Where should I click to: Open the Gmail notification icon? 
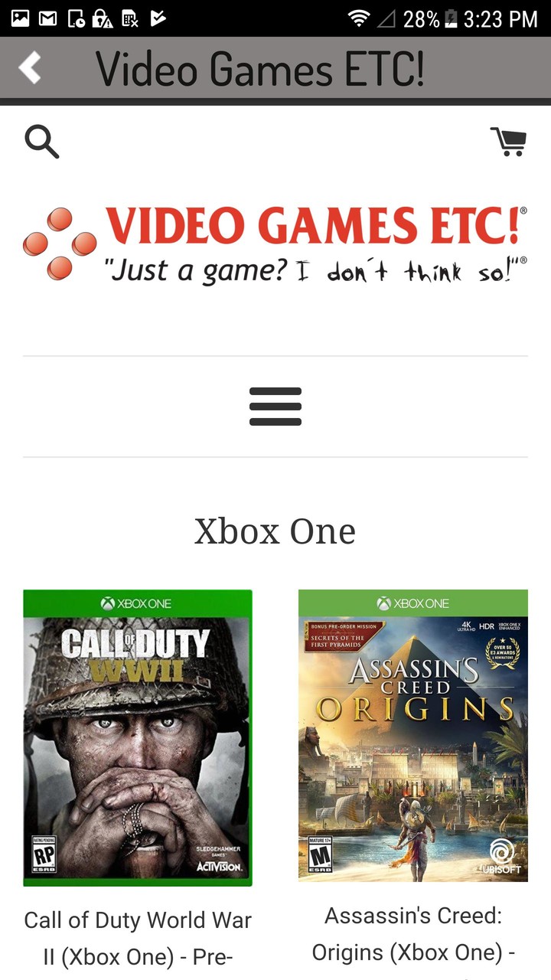[x=47, y=18]
